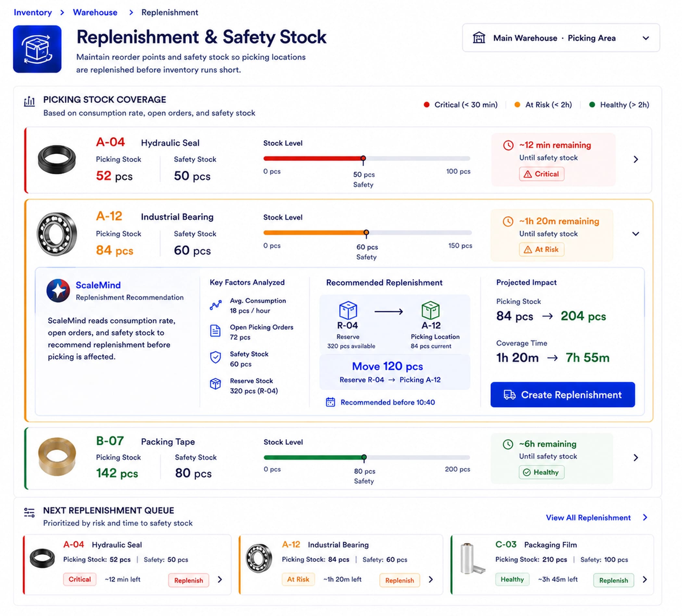Click the Create Replenishment button
The height and width of the screenshot is (616, 682).
pyautogui.click(x=562, y=395)
